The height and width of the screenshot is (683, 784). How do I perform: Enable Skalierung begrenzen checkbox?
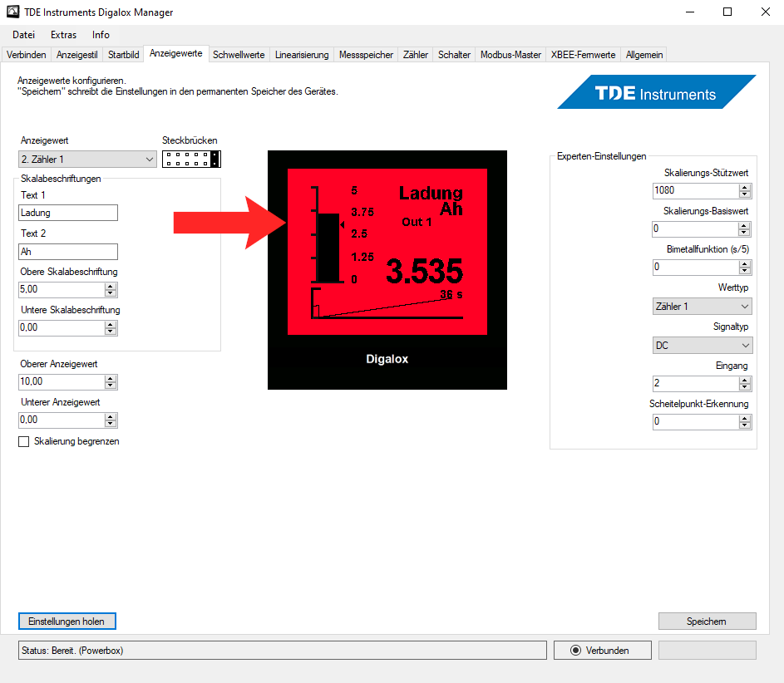[x=24, y=442]
